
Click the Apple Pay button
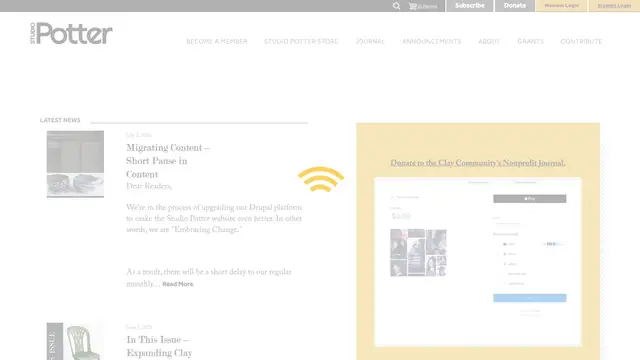coord(529,199)
